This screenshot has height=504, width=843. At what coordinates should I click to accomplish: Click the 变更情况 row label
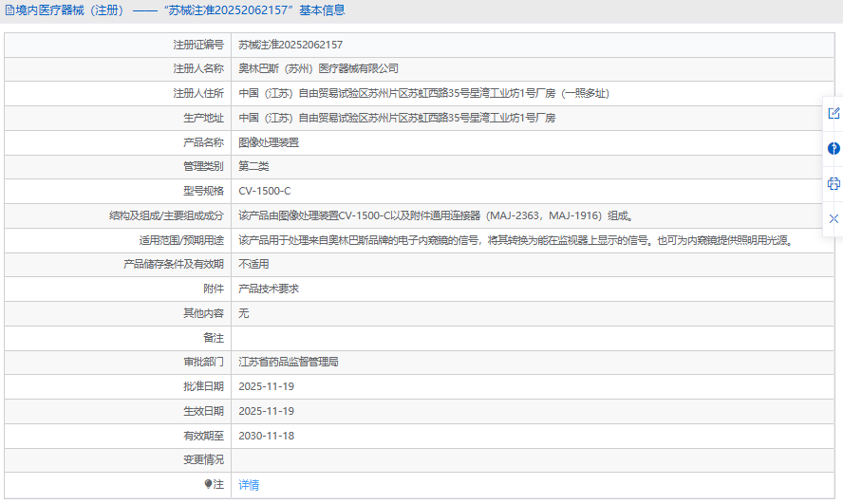point(203,460)
